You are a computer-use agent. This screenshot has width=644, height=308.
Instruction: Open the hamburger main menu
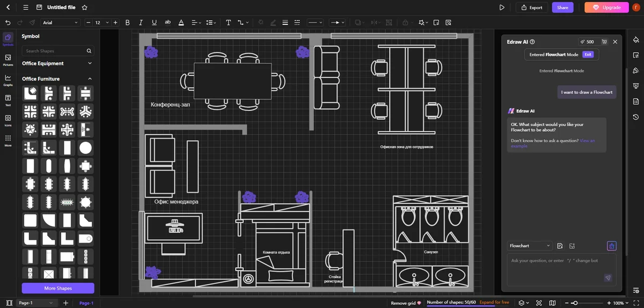[x=26, y=8]
